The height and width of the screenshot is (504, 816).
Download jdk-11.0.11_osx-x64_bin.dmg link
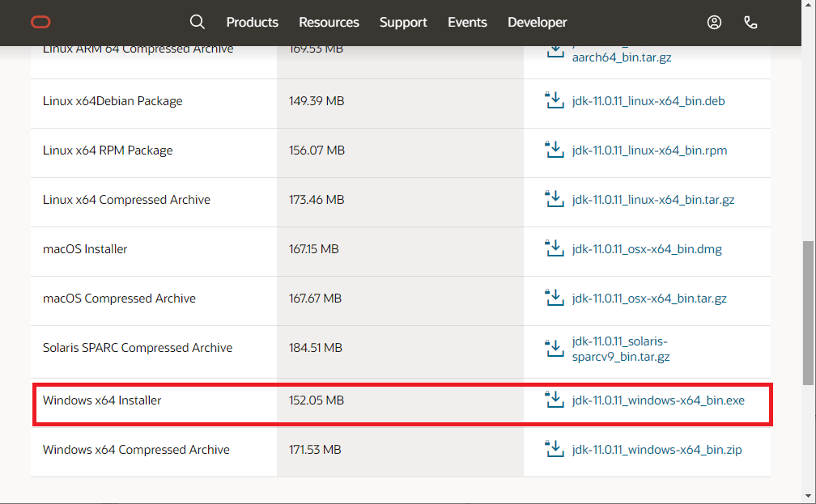point(647,249)
